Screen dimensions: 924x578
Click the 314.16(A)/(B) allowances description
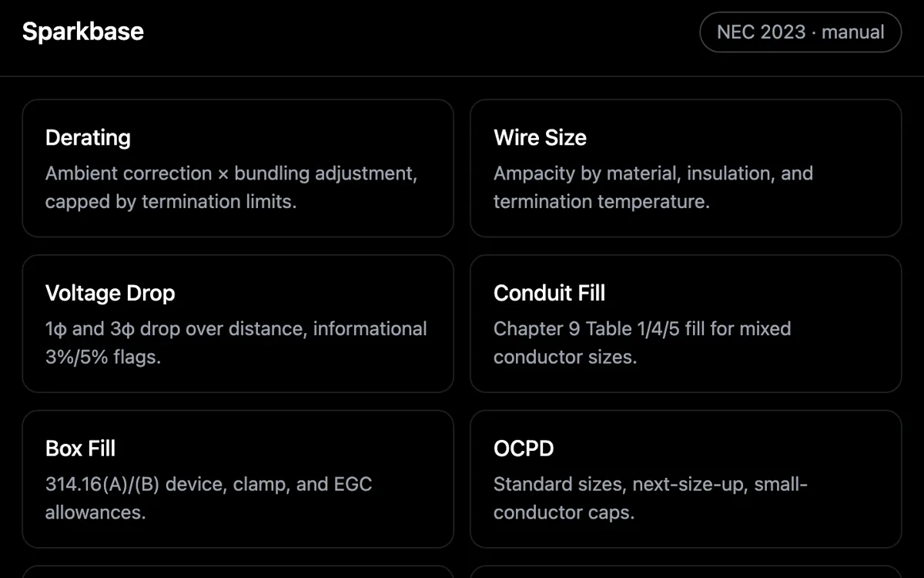click(209, 498)
